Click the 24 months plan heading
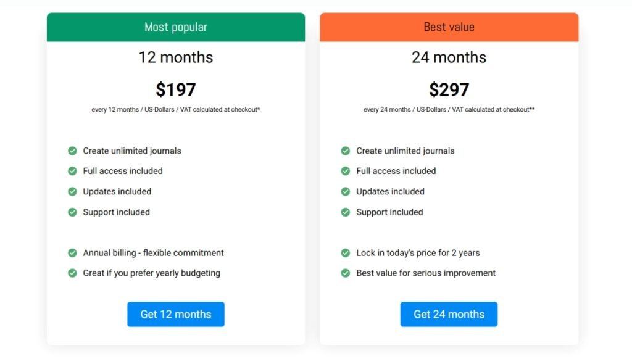 (449, 57)
